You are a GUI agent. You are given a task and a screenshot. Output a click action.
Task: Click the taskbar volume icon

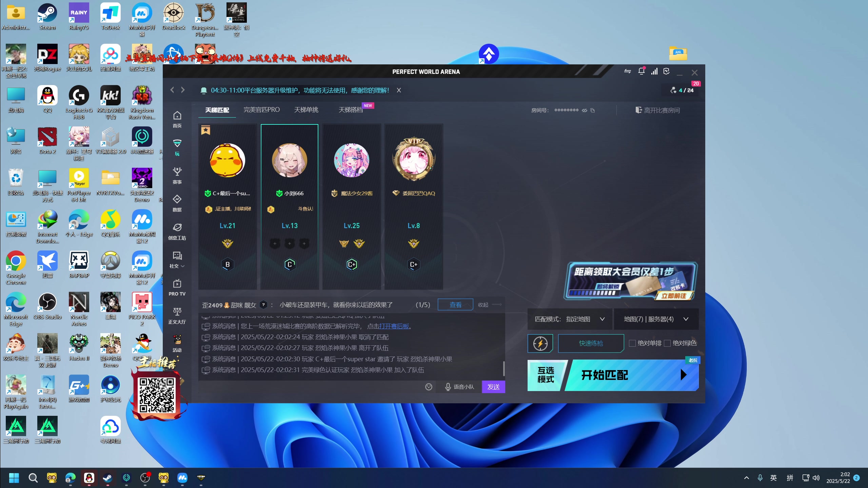(816, 478)
